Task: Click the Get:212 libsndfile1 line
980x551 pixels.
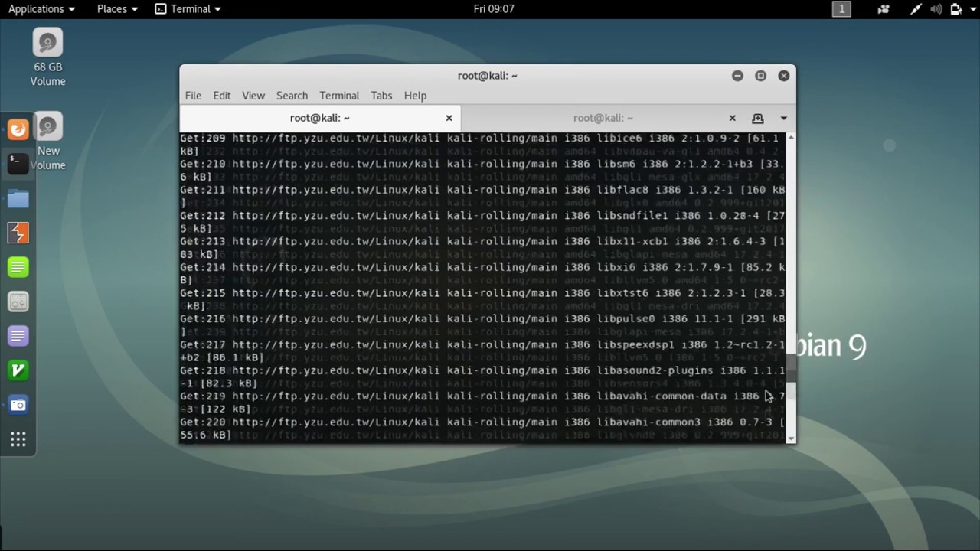Action: pos(482,222)
